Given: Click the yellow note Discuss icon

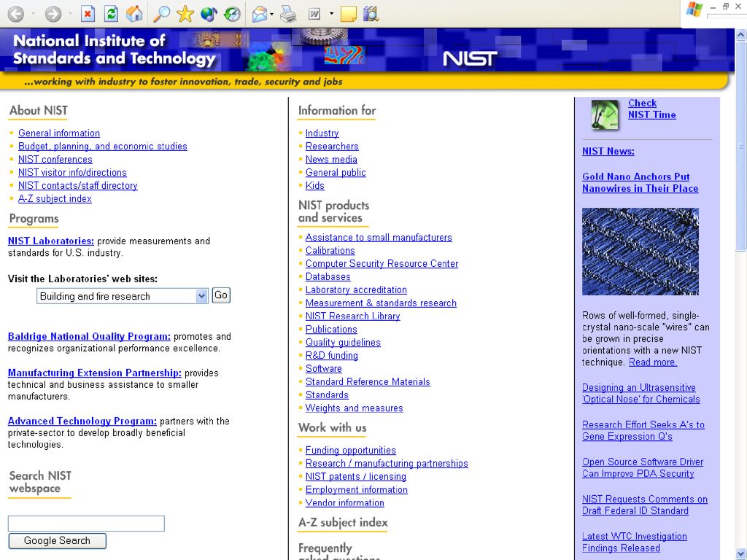Looking at the screenshot, I should [349, 14].
